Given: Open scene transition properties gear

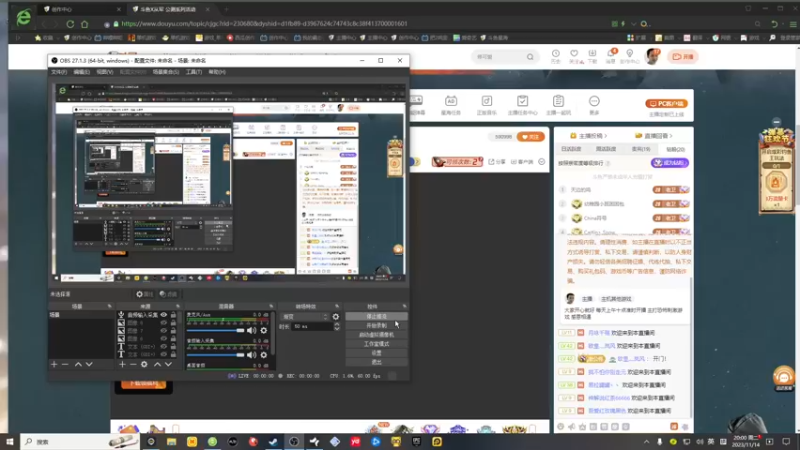Looking at the screenshot, I should tap(336, 316).
